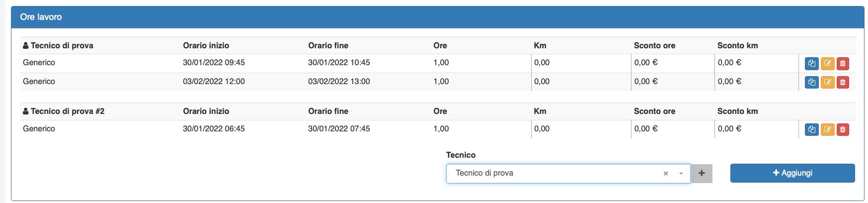Click the Ore lavoro panel header

coord(437,17)
